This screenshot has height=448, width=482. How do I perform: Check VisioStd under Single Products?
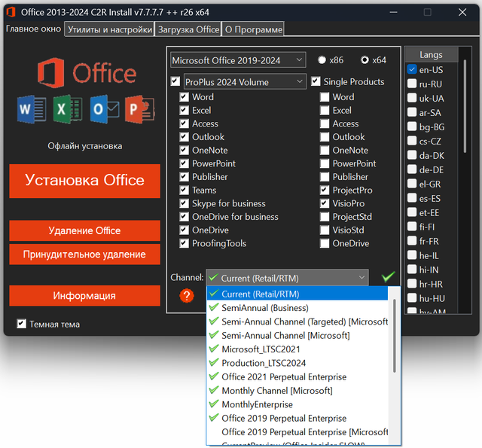tap(325, 230)
